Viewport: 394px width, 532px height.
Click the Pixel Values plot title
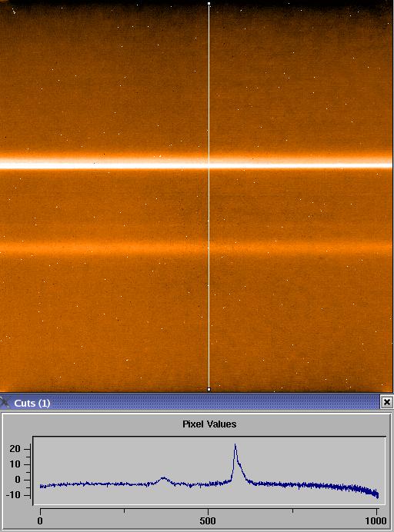209,424
